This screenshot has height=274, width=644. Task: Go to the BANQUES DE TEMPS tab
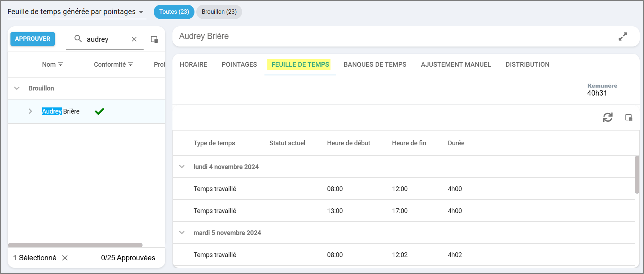tap(375, 65)
